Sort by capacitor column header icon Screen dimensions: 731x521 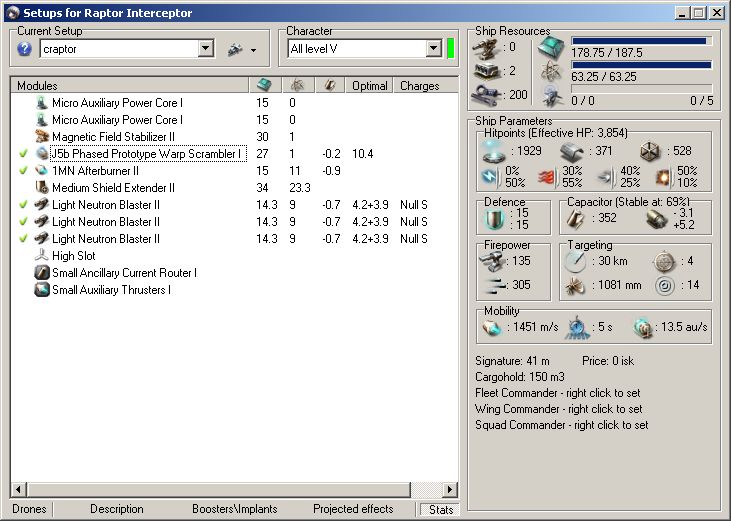click(x=330, y=85)
